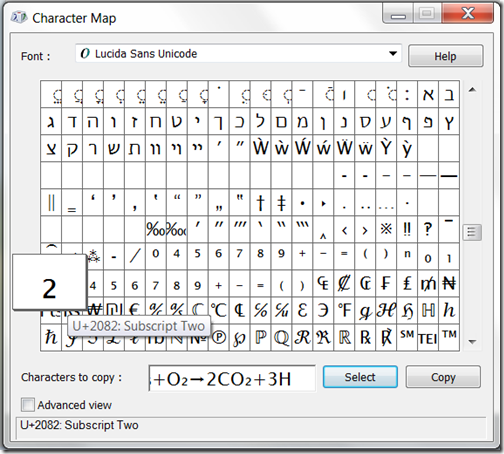Click the scrollbar up arrow

click(472, 90)
